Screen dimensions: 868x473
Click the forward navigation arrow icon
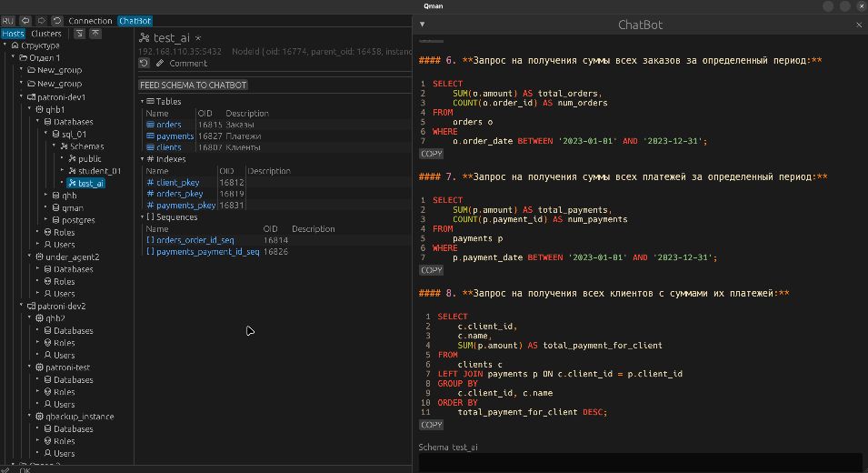point(41,20)
